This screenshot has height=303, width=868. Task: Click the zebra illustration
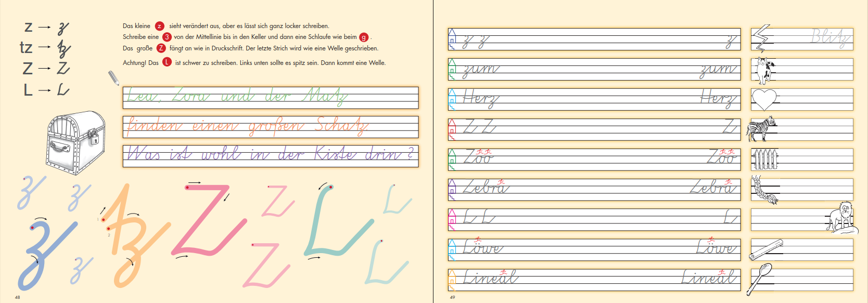761,129
